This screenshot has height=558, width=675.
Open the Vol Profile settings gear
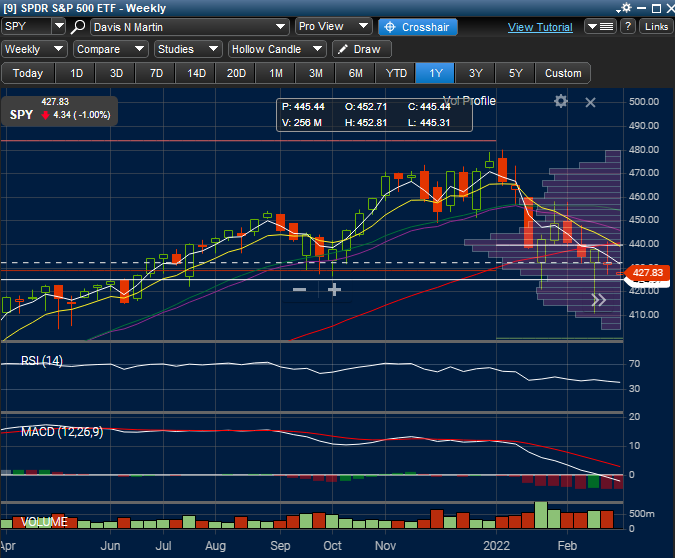[x=560, y=102]
